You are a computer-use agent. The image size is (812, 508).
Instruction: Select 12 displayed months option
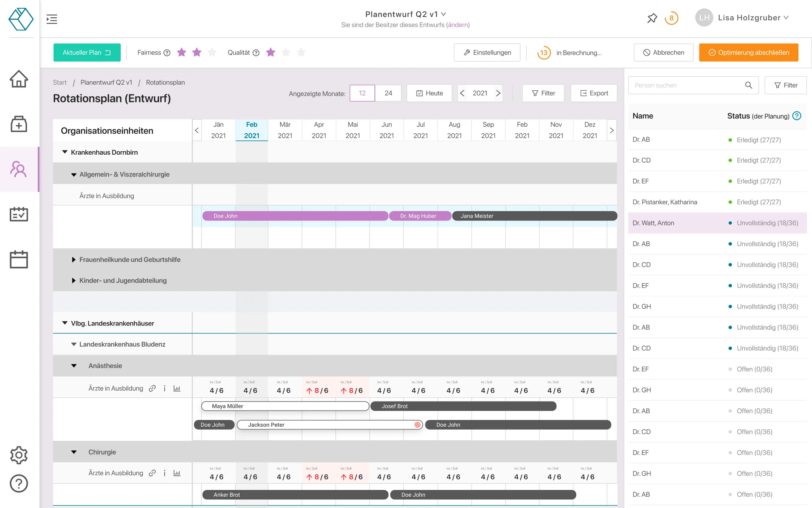pyautogui.click(x=362, y=93)
